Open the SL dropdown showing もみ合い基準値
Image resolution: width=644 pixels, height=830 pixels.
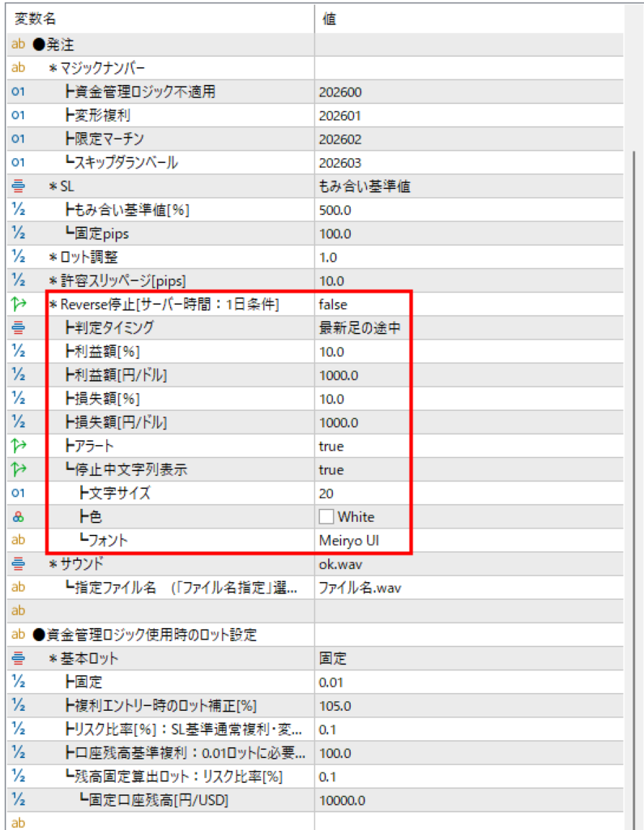click(364, 186)
